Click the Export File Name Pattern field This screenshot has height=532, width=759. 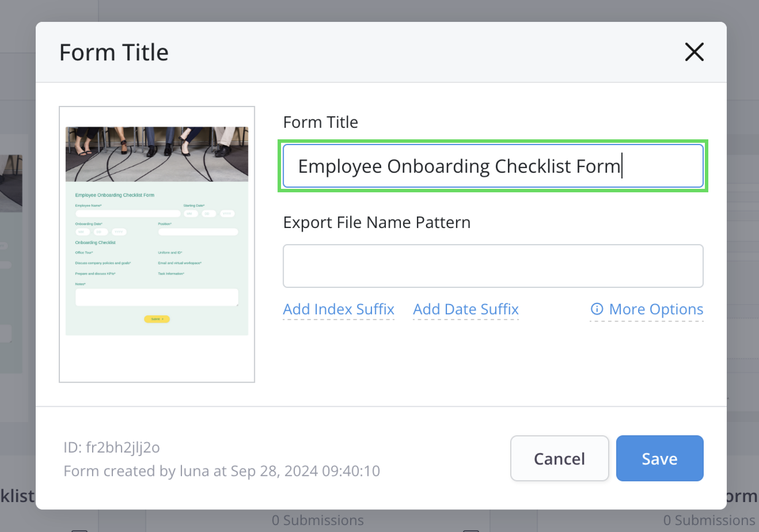pyautogui.click(x=493, y=266)
